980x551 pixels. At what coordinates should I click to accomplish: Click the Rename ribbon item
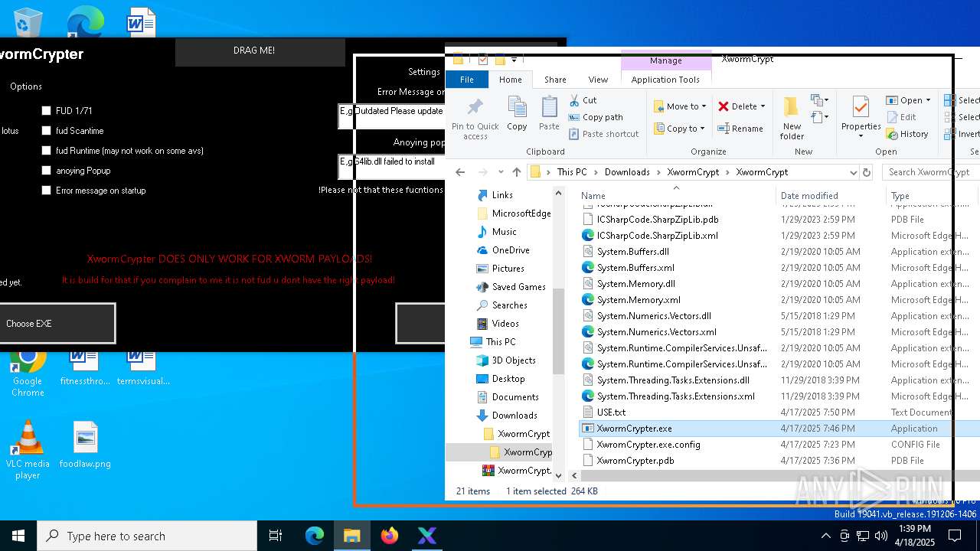pos(740,129)
